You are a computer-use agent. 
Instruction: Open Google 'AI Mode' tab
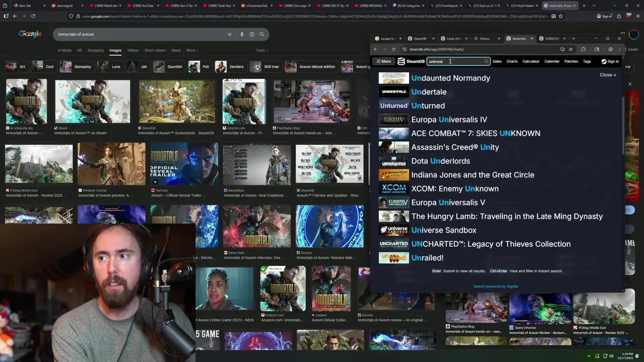(x=64, y=50)
